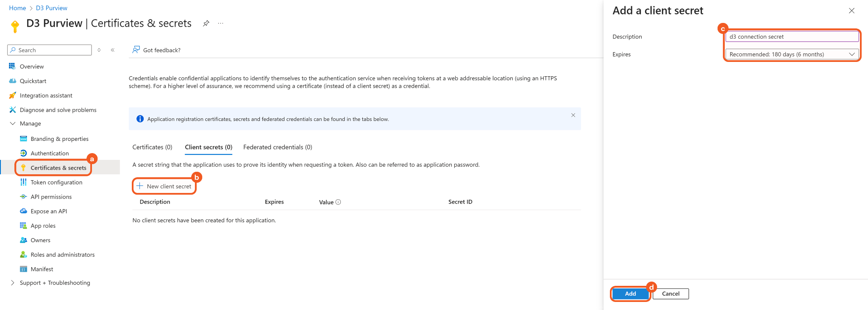Viewport: 868px width, 310px height.
Task: Open API permissions page
Action: pyautogui.click(x=51, y=197)
